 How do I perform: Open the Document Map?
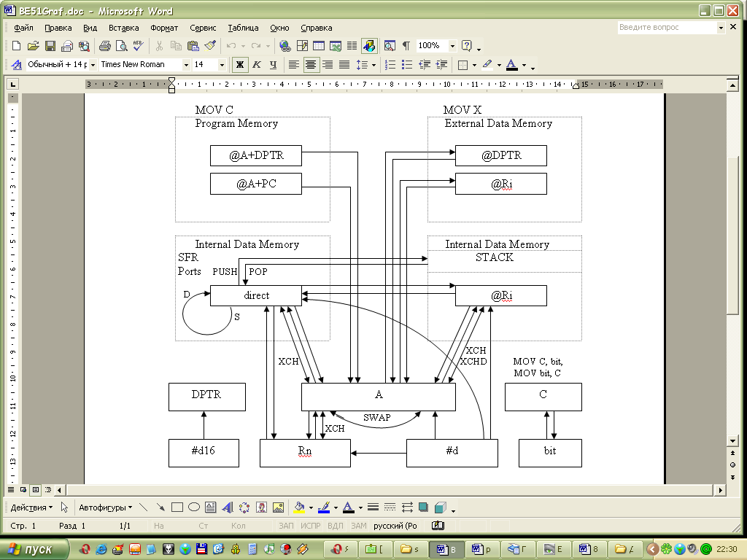(x=390, y=46)
